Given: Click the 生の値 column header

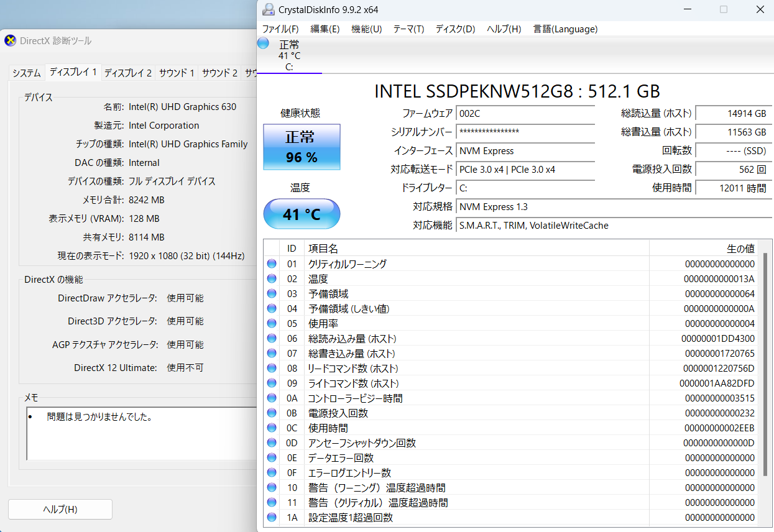Looking at the screenshot, I should (704, 249).
